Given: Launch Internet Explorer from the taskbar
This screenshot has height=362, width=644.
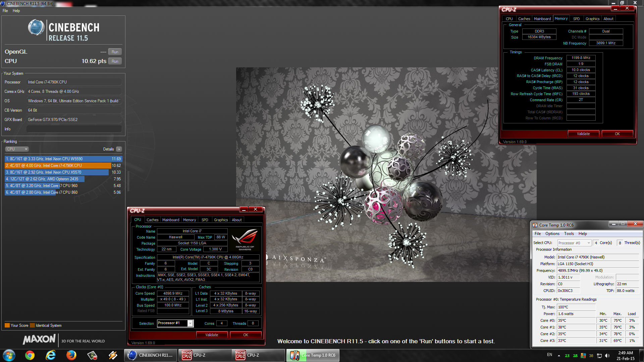Looking at the screenshot, I should [x=51, y=355].
